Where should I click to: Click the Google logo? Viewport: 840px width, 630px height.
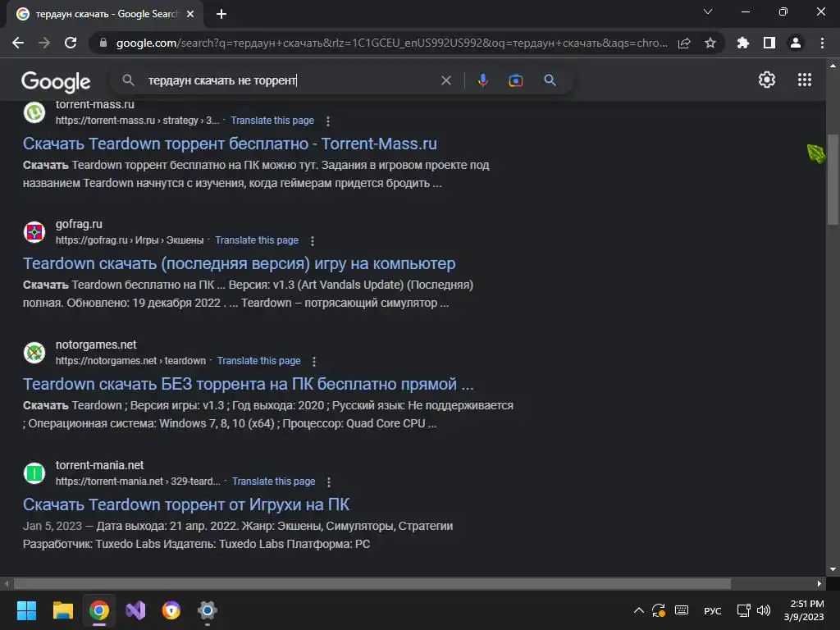(x=56, y=81)
